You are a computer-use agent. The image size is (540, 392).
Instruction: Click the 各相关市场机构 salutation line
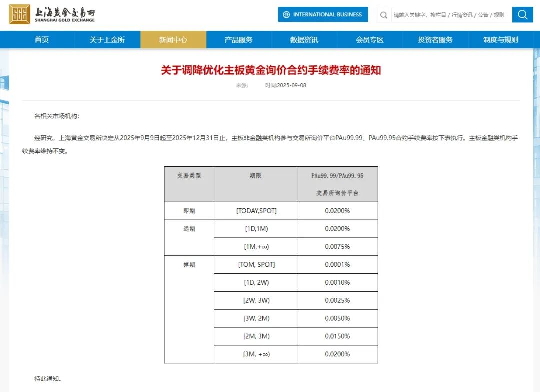click(x=57, y=116)
